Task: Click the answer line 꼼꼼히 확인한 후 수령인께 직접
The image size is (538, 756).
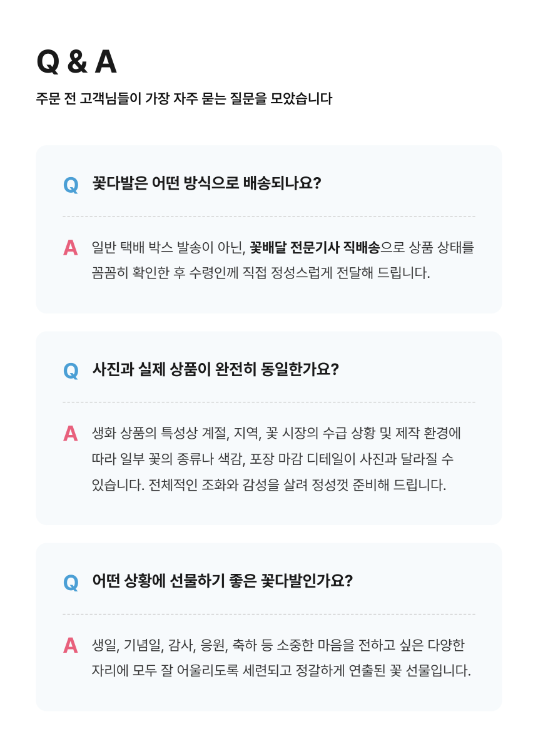Action: coord(261,273)
